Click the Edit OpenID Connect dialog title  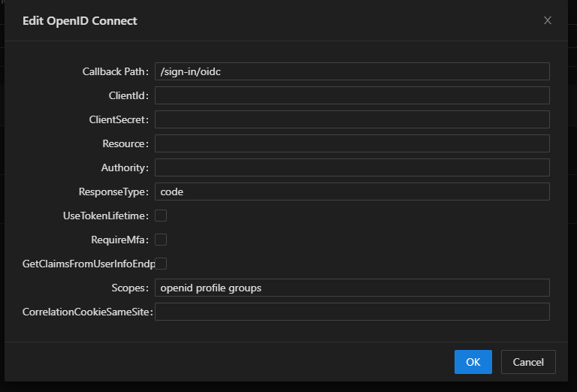80,21
